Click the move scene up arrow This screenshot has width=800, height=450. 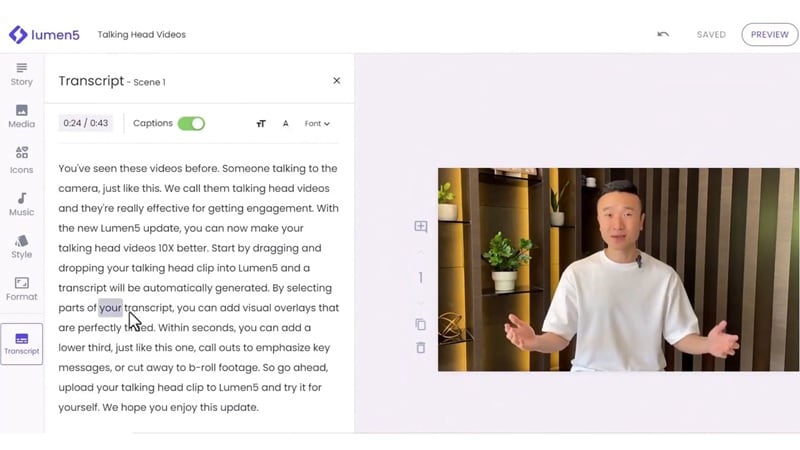point(420,253)
